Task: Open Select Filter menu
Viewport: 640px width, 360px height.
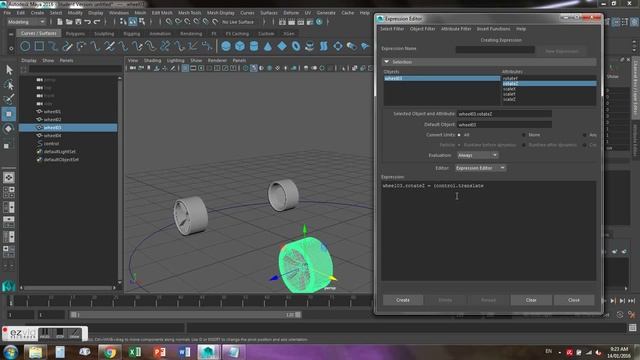Action: (x=392, y=29)
